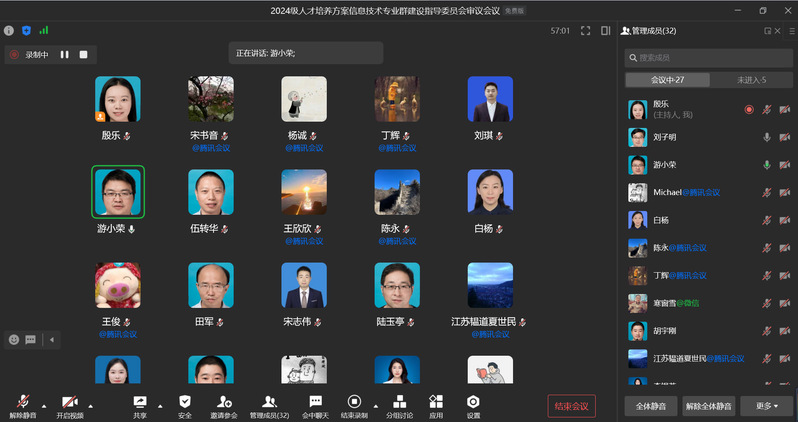Toggle 开启视频 camera button
Screen dimensions: 798x422
point(70,401)
